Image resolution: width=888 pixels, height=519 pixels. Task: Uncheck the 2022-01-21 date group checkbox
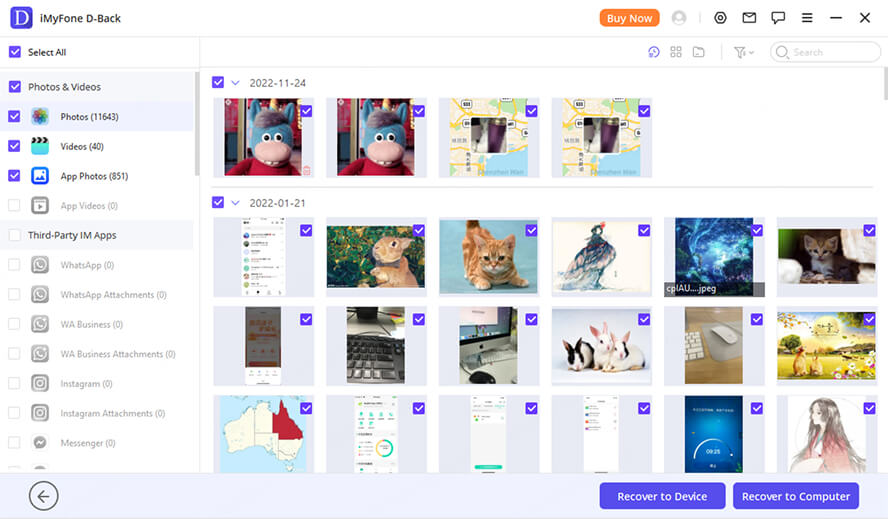point(218,202)
